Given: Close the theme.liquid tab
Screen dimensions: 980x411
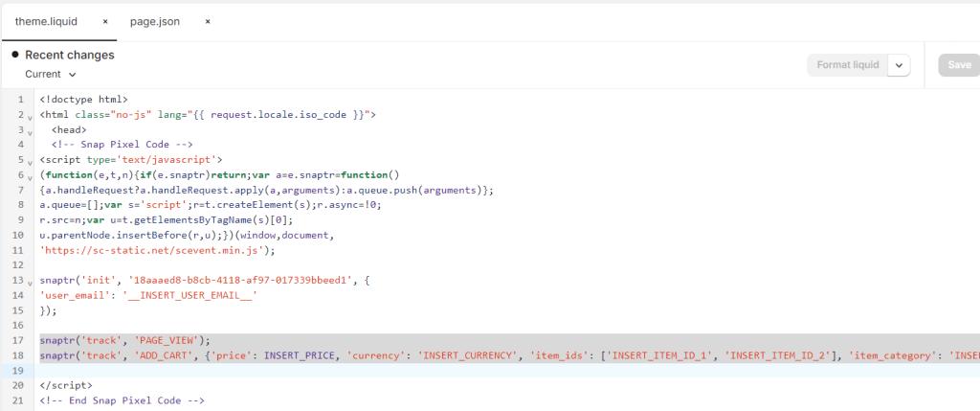Looking at the screenshot, I should [105, 22].
